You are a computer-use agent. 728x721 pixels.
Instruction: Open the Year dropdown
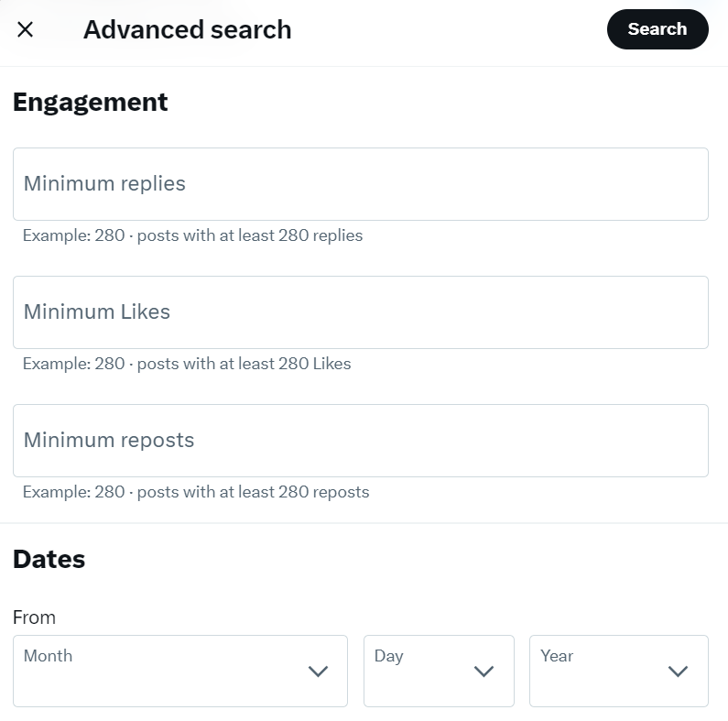pyautogui.click(x=618, y=671)
